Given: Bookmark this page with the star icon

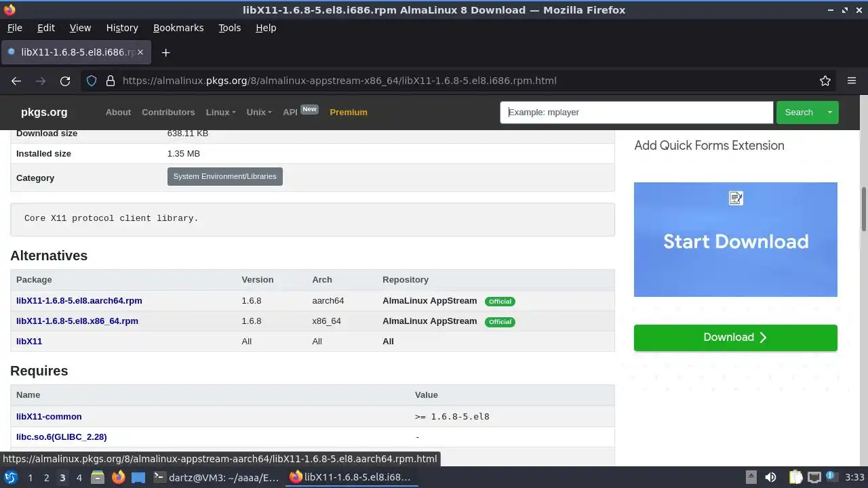Looking at the screenshot, I should pos(825,81).
